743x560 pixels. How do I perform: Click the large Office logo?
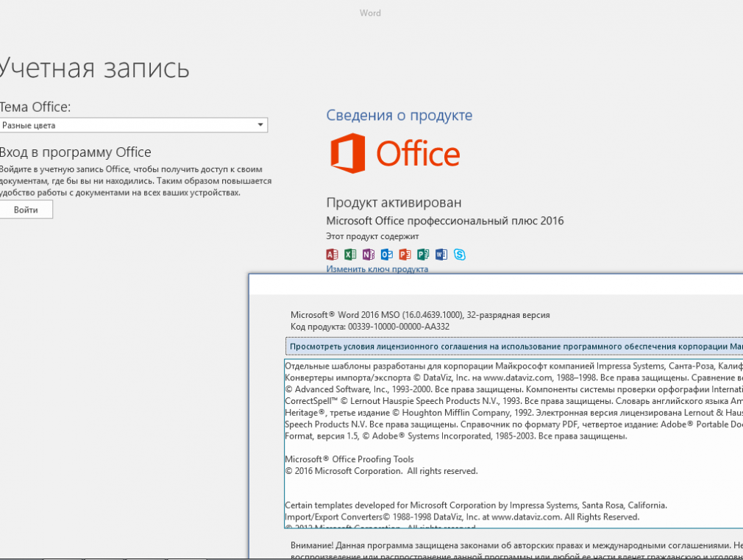pyautogui.click(x=395, y=153)
